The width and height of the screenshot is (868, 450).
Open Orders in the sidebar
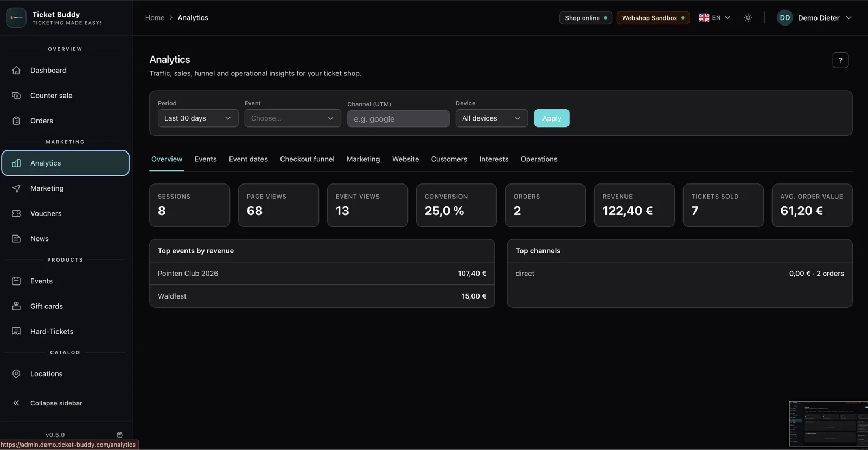[65, 121]
